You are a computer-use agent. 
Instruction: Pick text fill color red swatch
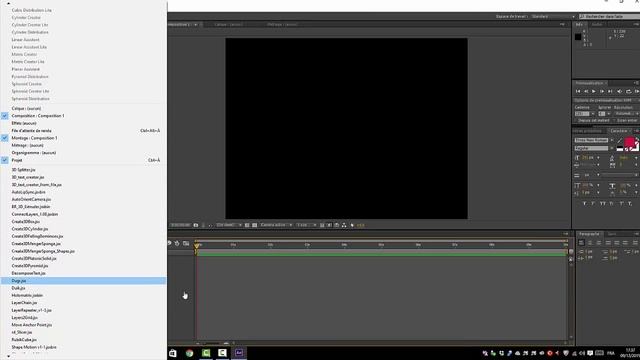click(x=629, y=142)
